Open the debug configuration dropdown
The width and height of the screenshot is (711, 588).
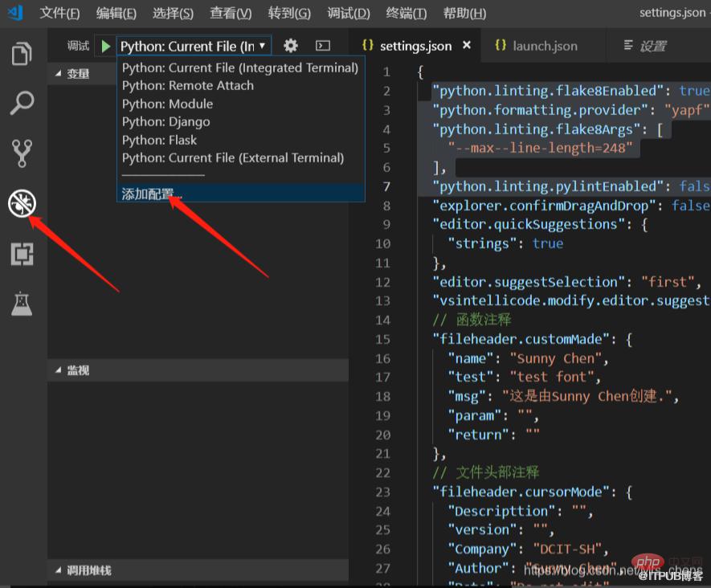(x=194, y=46)
